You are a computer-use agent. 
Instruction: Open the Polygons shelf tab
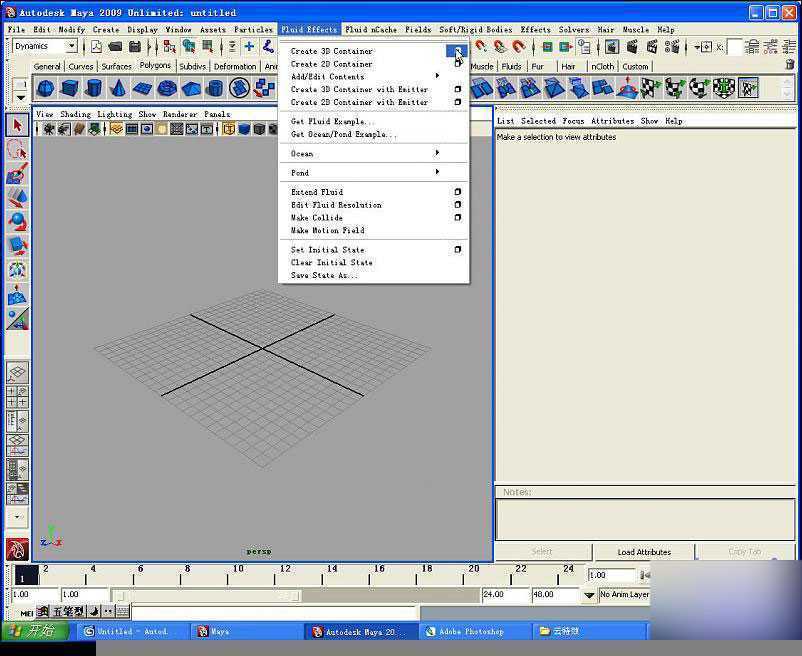pyautogui.click(x=155, y=66)
